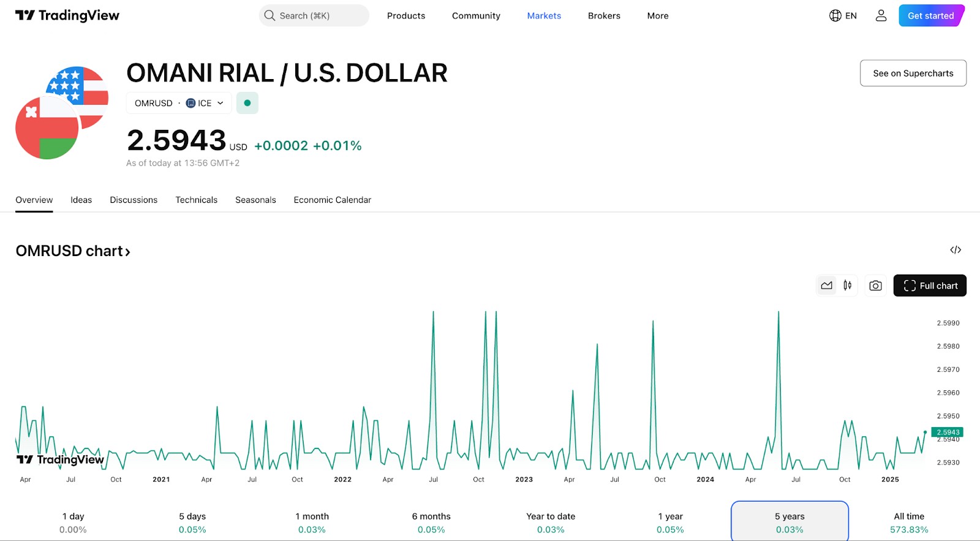Switch to the Discussions tab
This screenshot has width=980, height=541.
(x=134, y=200)
